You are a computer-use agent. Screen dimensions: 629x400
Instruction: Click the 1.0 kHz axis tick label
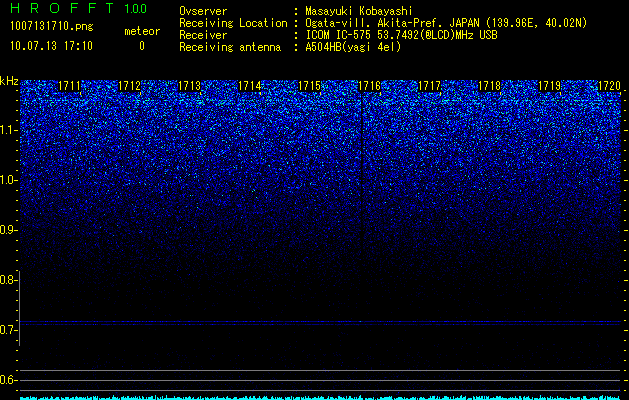pyautogui.click(x=8, y=180)
